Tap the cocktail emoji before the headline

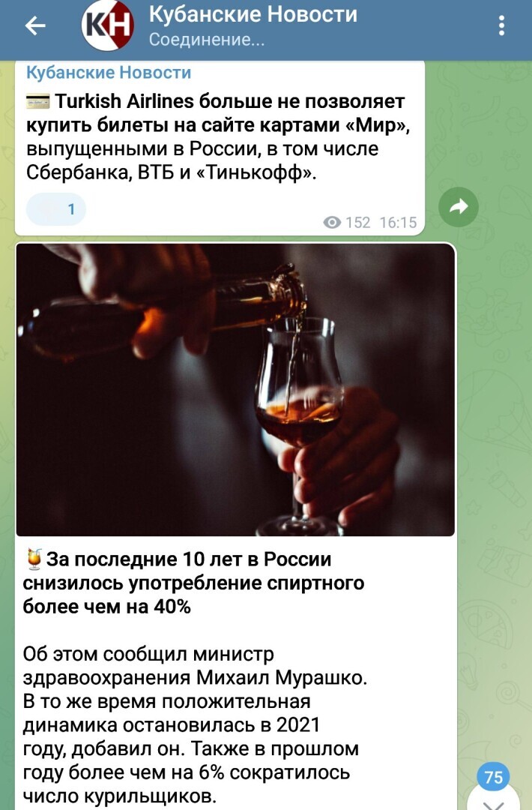34,559
